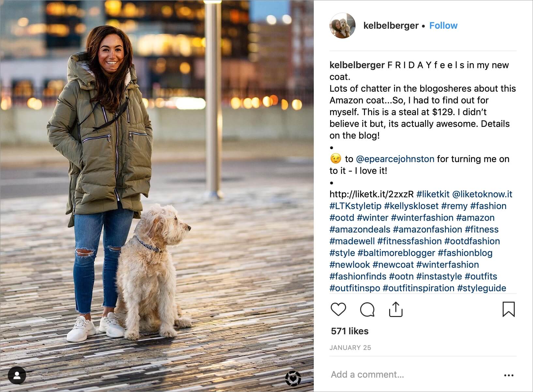This screenshot has width=533, height=392.
Task: Open the three-dots more options menu
Action: [x=509, y=375]
